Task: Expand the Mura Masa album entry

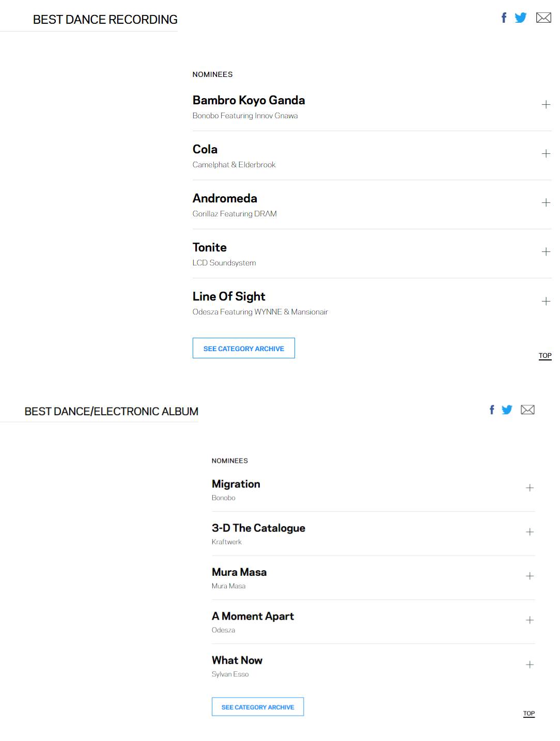Action: point(530,576)
